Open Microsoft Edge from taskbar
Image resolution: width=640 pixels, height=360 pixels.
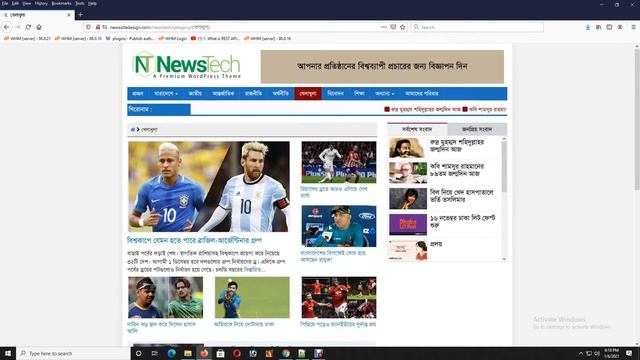(171, 353)
